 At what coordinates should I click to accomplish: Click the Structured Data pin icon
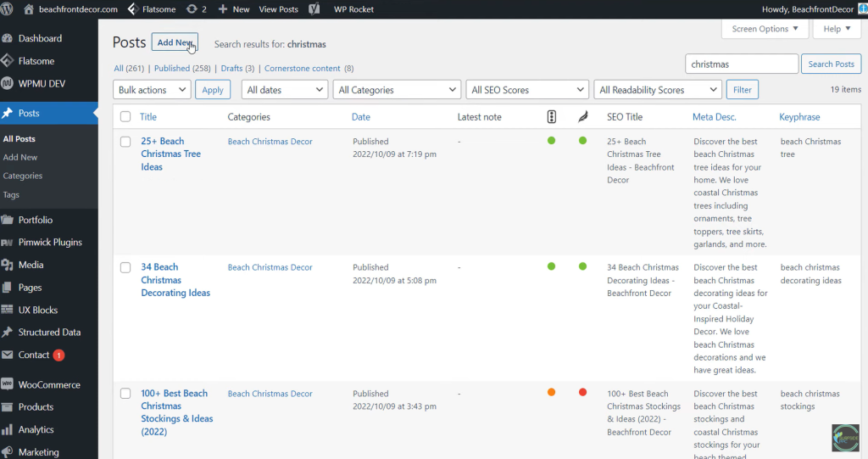pyautogui.click(x=7, y=332)
